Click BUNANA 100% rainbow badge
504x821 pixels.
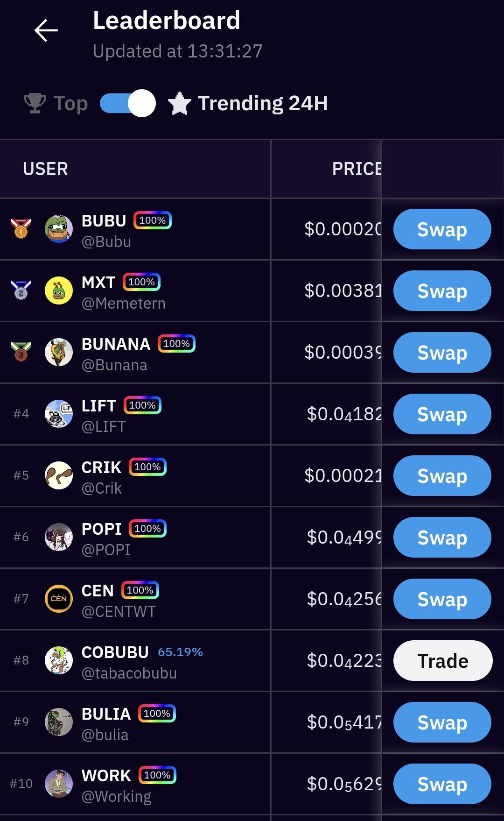[176, 344]
